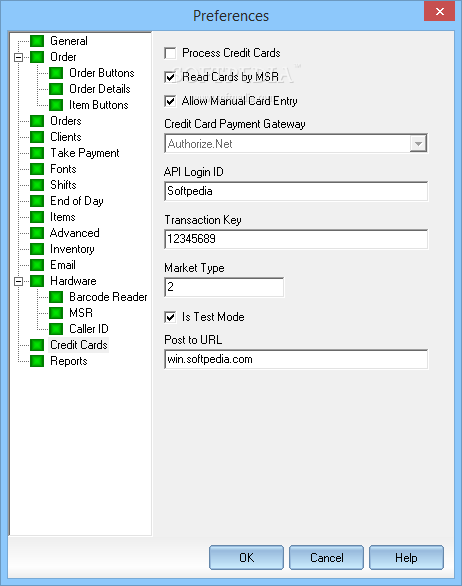Click the green icon beside Order Buttons
Viewport: 462px width, 586px height.
point(56,73)
